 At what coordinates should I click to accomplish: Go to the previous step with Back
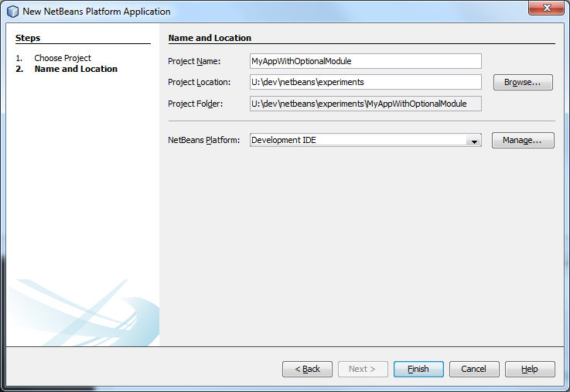(x=307, y=369)
